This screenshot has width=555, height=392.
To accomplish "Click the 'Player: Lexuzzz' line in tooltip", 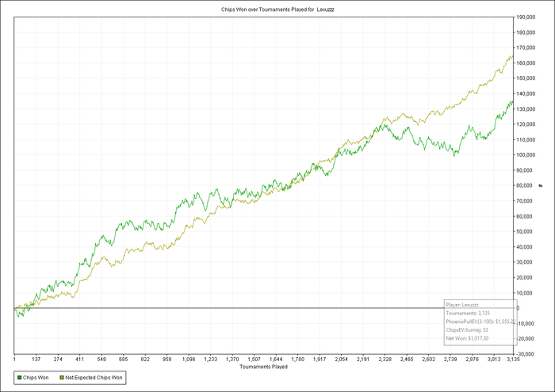I will click(x=462, y=305).
